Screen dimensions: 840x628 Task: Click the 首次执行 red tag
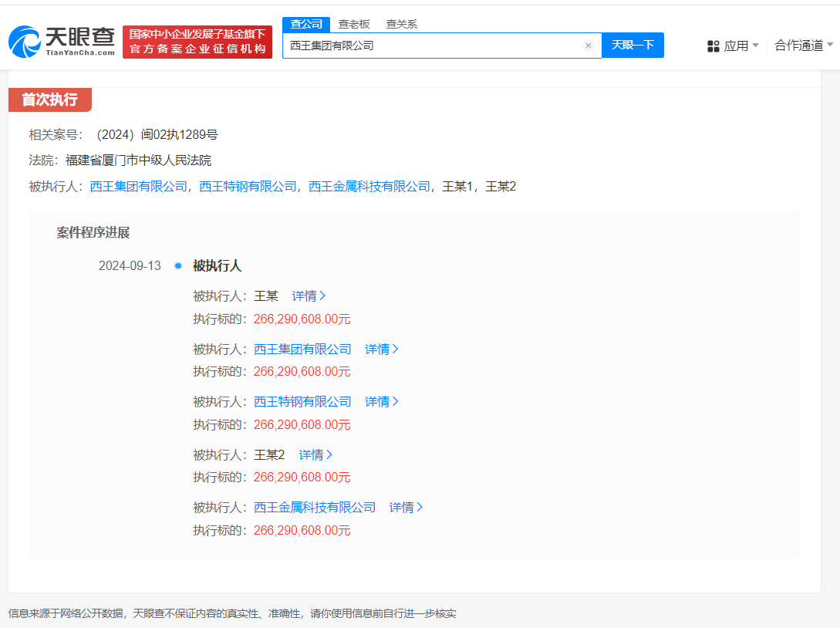50,100
